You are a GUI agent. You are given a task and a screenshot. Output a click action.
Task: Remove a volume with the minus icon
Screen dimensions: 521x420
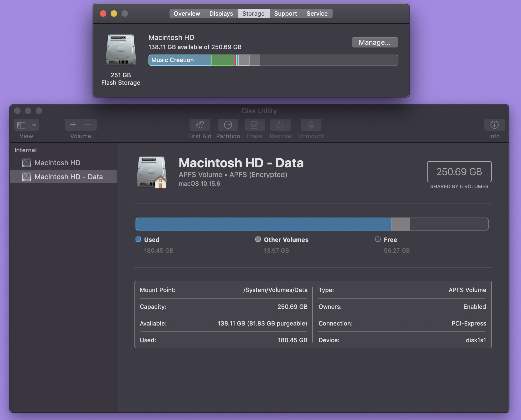89,124
